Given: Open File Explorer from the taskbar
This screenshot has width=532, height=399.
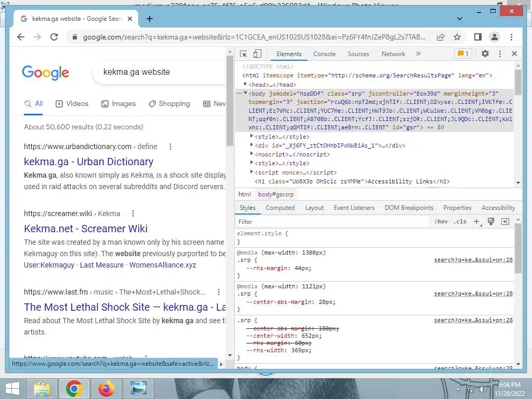Looking at the screenshot, I should 42,389.
